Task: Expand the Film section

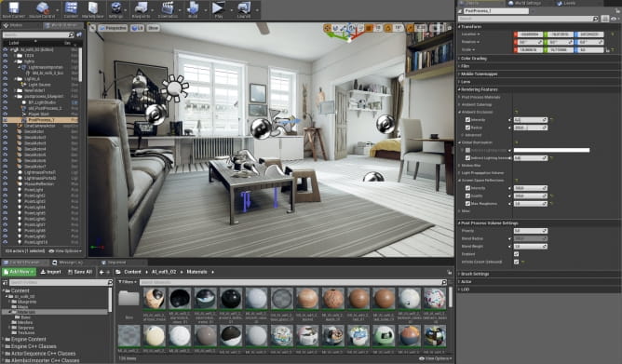Action: click(464, 66)
